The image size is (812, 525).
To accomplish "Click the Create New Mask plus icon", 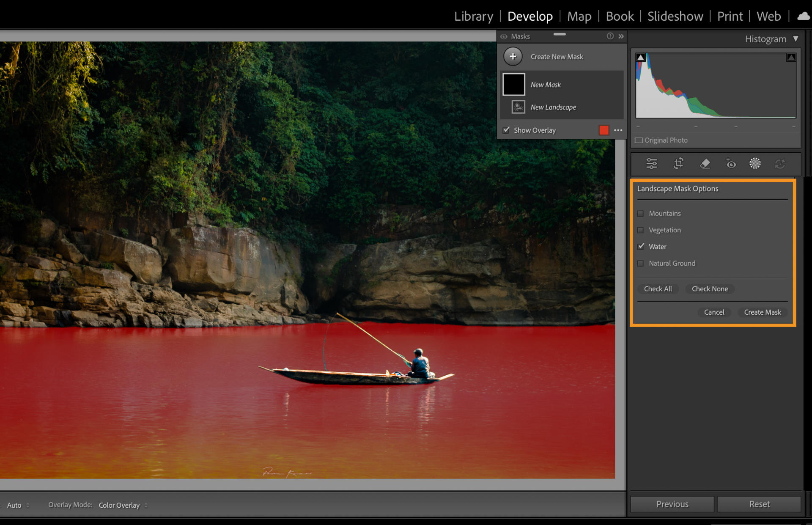I will point(513,56).
